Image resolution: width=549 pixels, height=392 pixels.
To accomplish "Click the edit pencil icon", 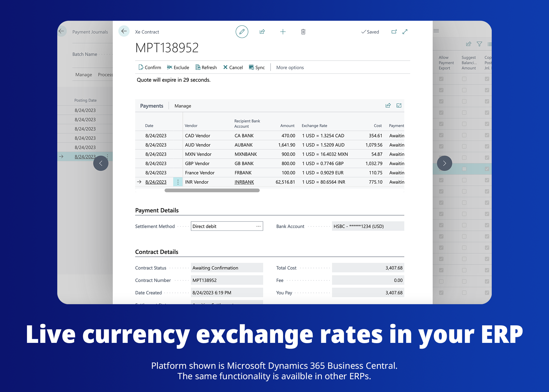I will click(242, 32).
